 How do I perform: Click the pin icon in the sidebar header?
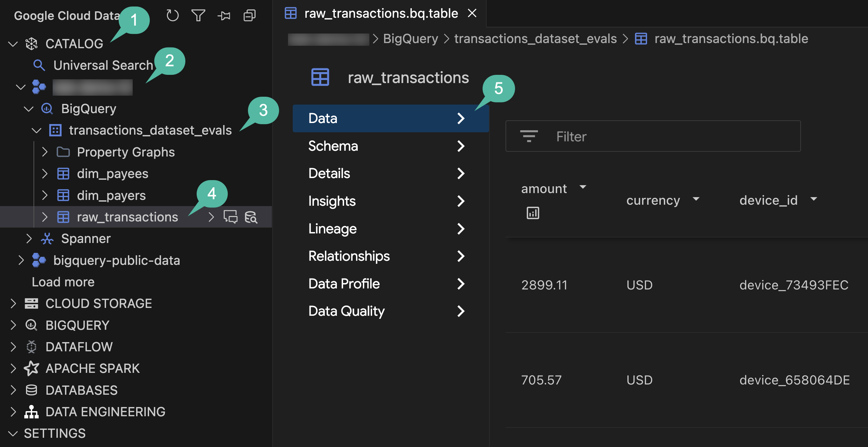tap(224, 15)
